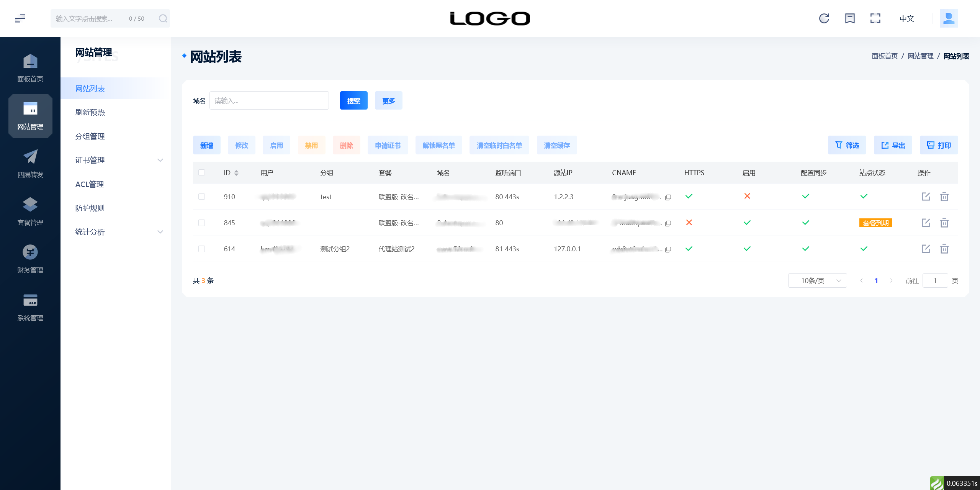Click the 搜索 button
980x490 pixels.
pos(353,100)
